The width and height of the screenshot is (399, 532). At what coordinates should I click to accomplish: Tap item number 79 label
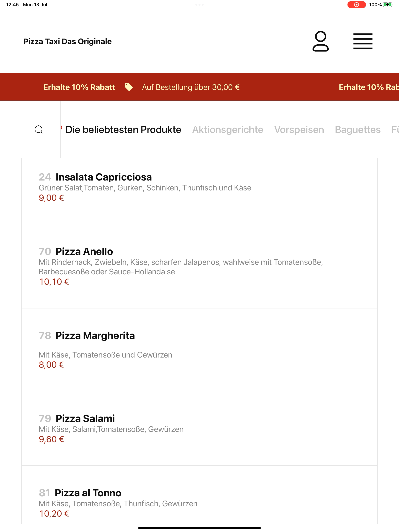coord(45,419)
